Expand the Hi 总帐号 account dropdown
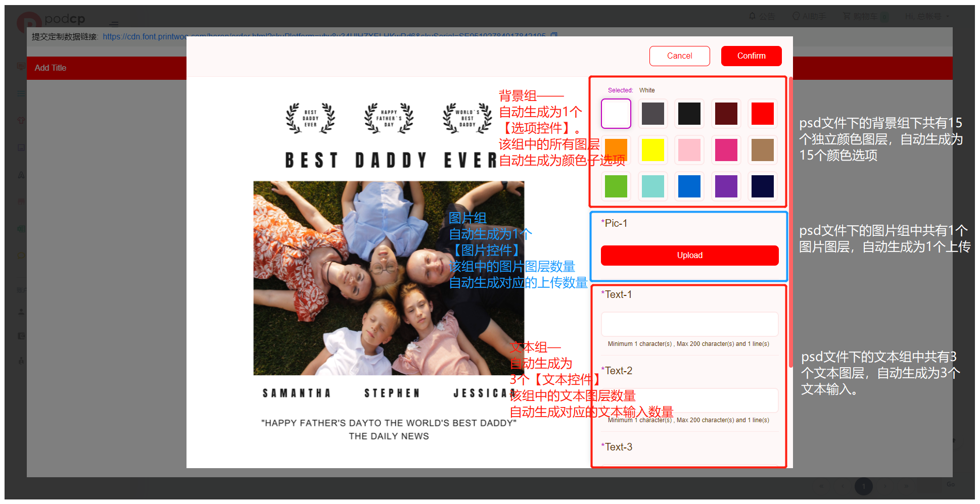Screen dimensions: 980x504 (x=927, y=17)
